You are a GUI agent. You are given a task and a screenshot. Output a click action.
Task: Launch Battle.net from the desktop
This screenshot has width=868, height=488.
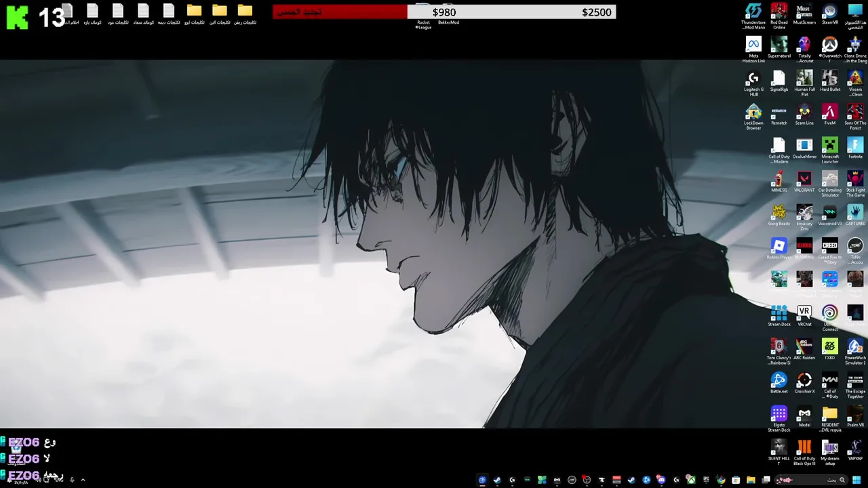click(778, 383)
